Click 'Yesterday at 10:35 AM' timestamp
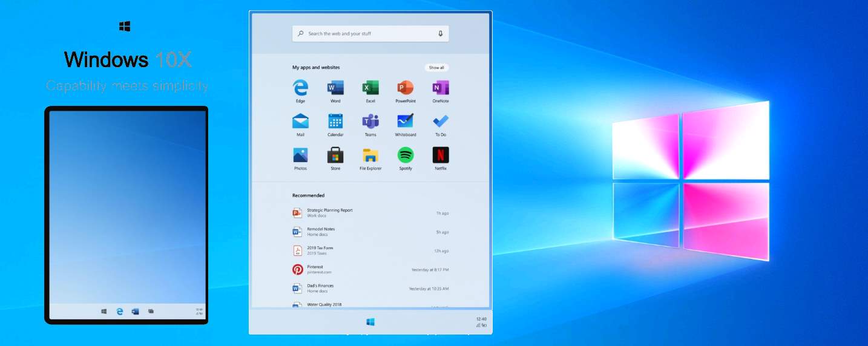The width and height of the screenshot is (868, 346). (429, 289)
